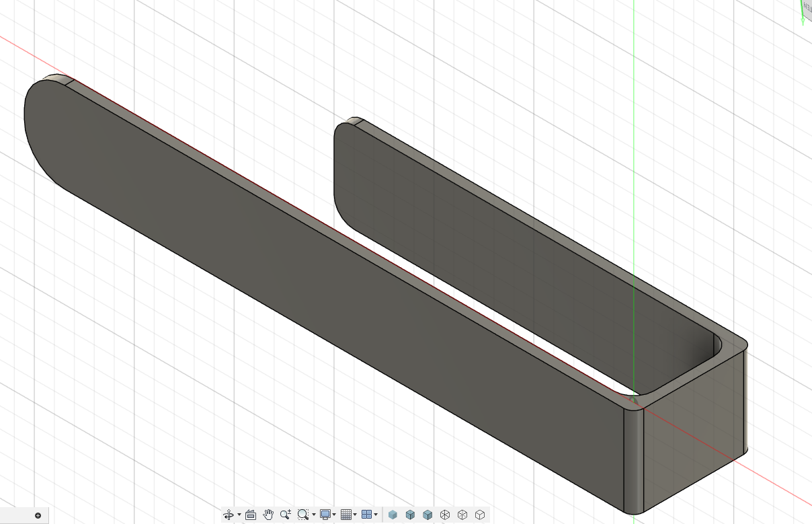Select the Pan hand tool

tap(268, 515)
